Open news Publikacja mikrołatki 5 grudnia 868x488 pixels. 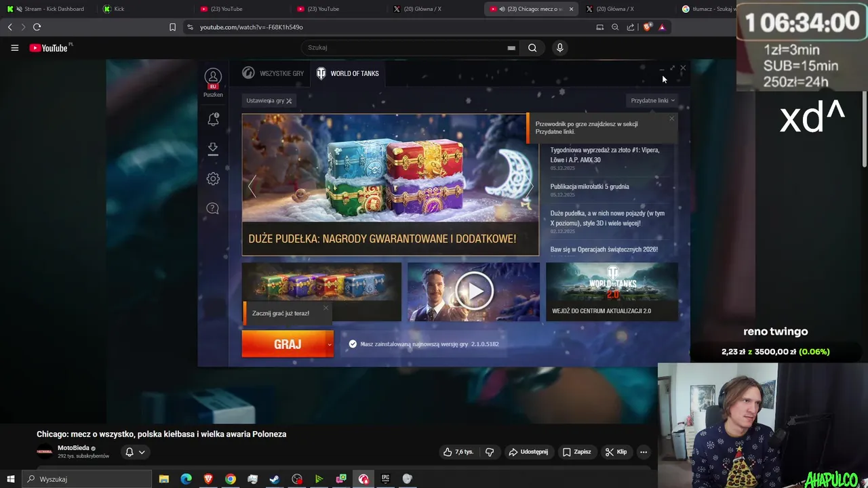589,186
